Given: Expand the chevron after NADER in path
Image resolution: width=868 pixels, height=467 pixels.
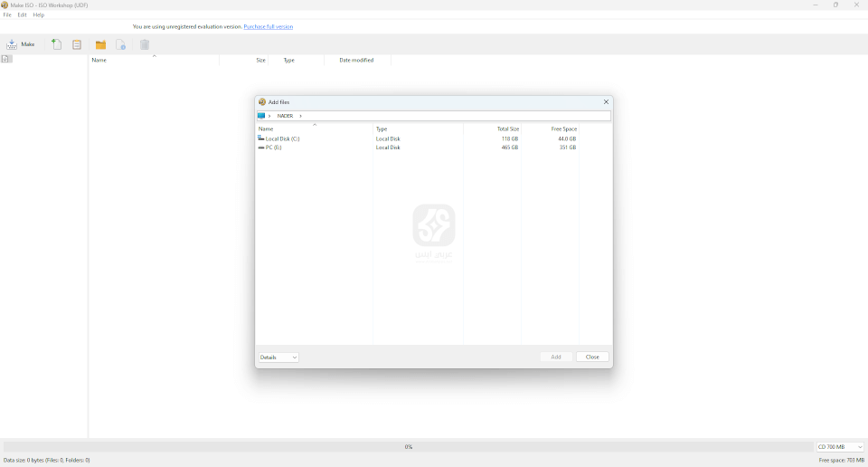Looking at the screenshot, I should click(x=301, y=116).
